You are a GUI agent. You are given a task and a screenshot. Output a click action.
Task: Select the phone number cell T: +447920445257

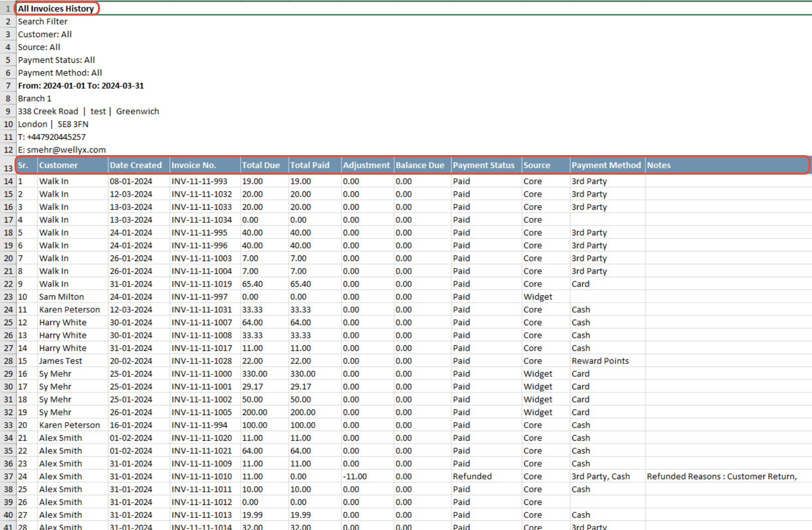tap(52, 137)
